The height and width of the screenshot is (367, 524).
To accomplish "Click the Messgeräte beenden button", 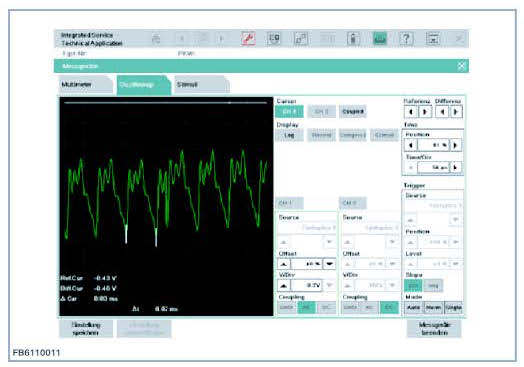I will pos(434,329).
